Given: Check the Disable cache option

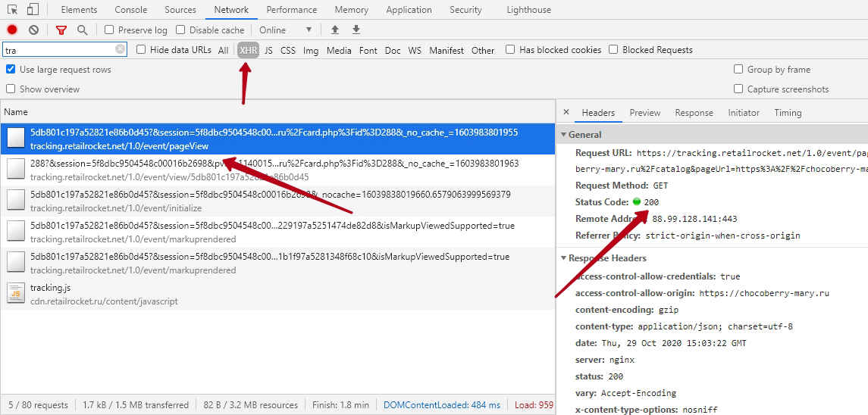Looking at the screenshot, I should click(180, 30).
